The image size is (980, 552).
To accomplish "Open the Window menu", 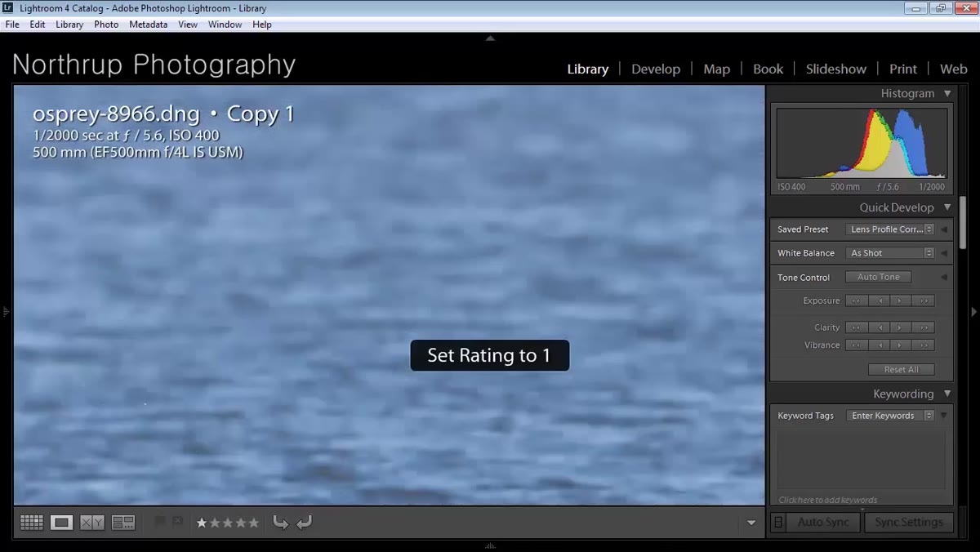I will [x=225, y=24].
